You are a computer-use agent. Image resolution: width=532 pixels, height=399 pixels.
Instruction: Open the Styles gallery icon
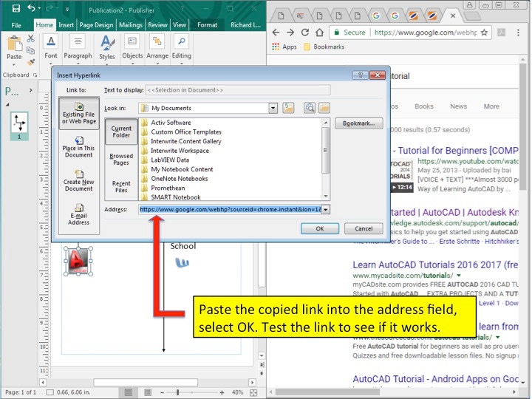[107, 43]
